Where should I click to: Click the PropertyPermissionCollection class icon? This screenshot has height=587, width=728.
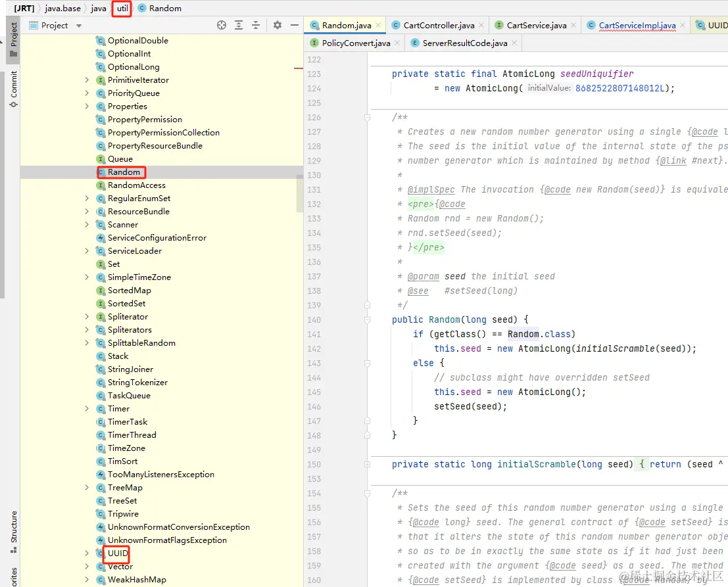(x=100, y=133)
